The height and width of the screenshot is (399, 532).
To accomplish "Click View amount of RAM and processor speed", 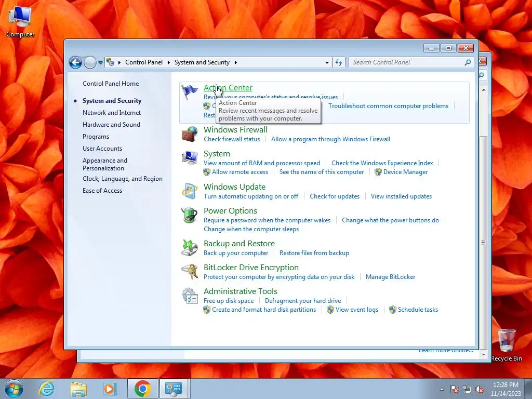I will pos(262,163).
